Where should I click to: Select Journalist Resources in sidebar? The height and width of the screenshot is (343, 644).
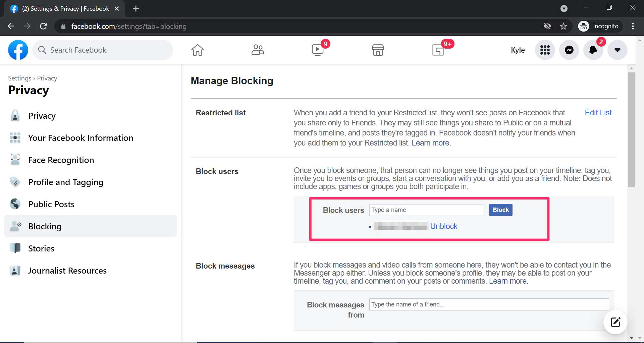(x=91, y=271)
